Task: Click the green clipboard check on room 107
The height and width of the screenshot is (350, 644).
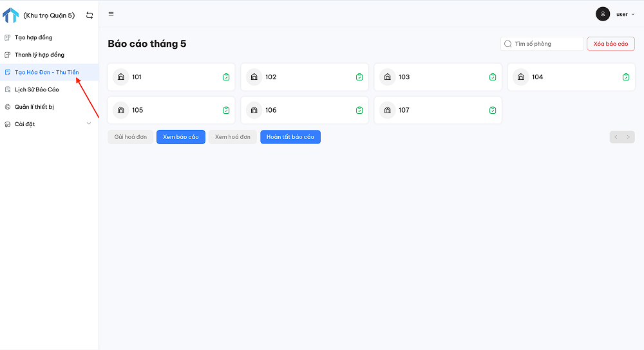Action: tap(493, 110)
